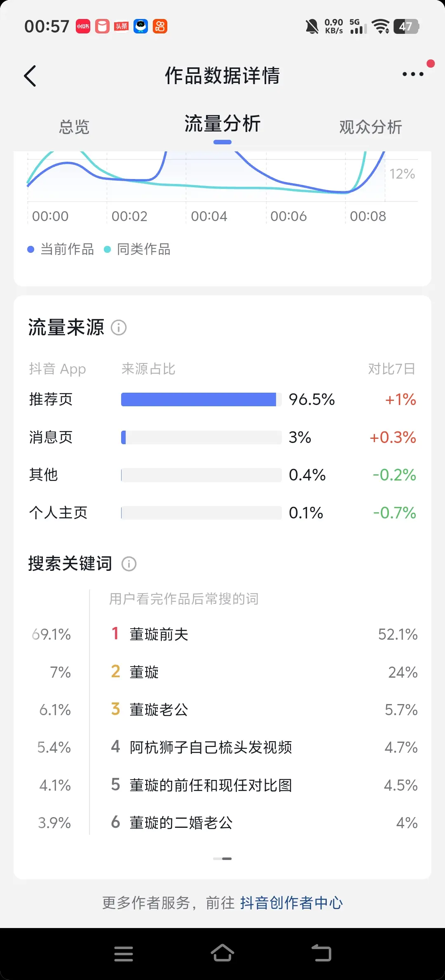Tap the 00:04 marker on chart
Viewport: 445px width, 980px height.
[209, 216]
